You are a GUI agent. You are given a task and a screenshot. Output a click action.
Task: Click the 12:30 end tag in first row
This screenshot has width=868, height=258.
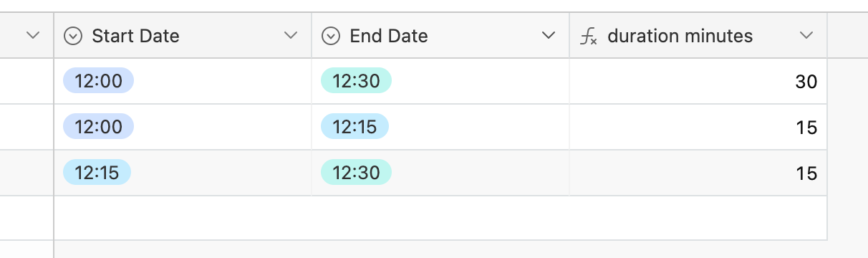(356, 81)
